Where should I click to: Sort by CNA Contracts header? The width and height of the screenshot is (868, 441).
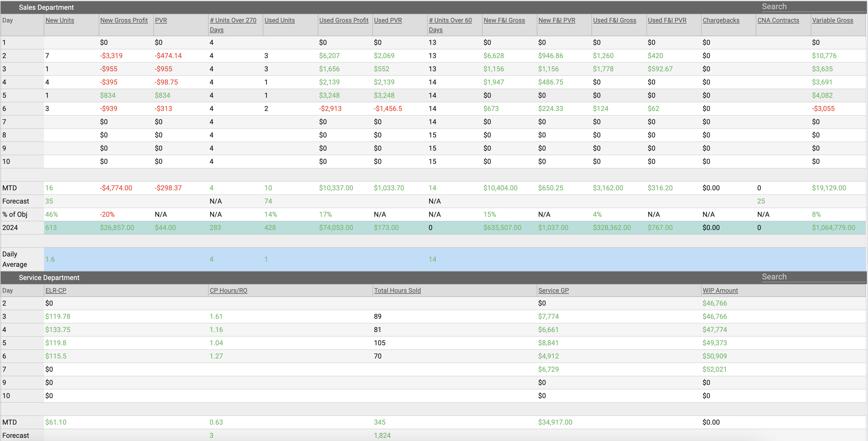[778, 20]
